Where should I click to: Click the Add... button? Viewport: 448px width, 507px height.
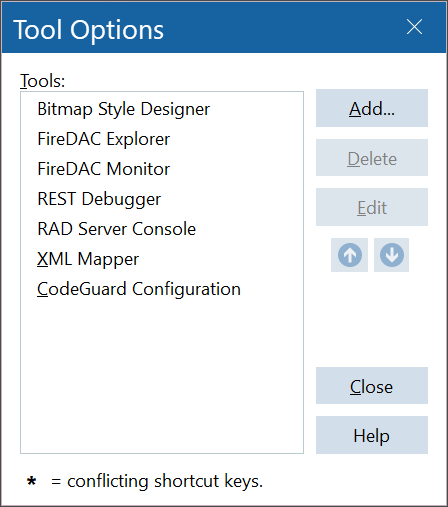(x=372, y=108)
